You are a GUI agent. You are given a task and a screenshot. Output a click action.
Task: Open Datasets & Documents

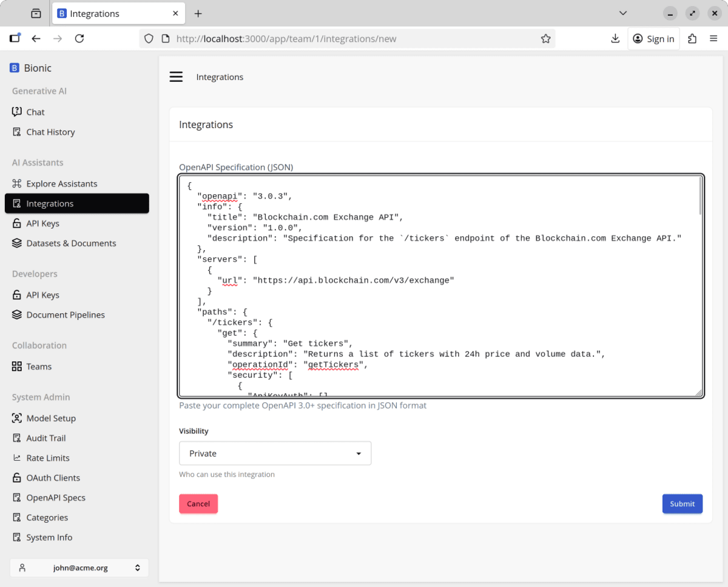(71, 243)
